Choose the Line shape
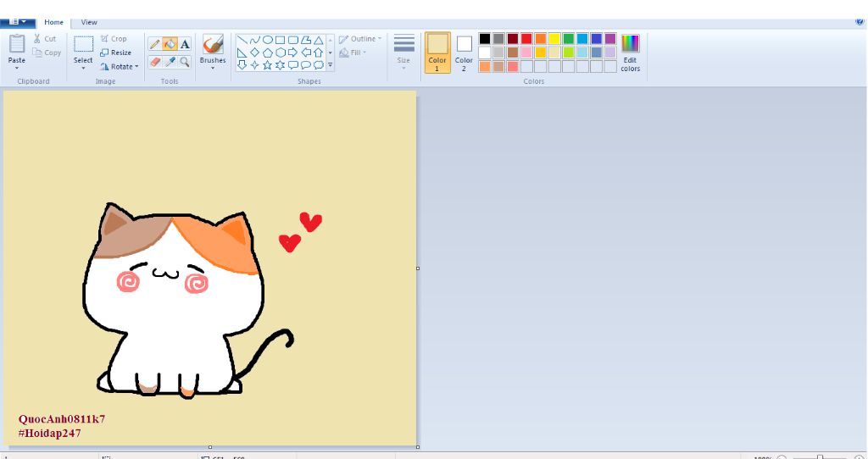Viewport: 868px width, 459px height. [x=242, y=40]
